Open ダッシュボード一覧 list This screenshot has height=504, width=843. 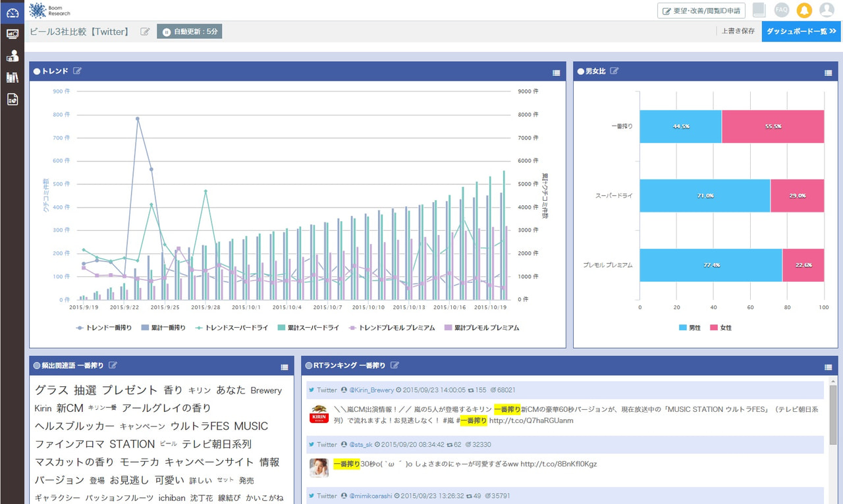(x=802, y=31)
